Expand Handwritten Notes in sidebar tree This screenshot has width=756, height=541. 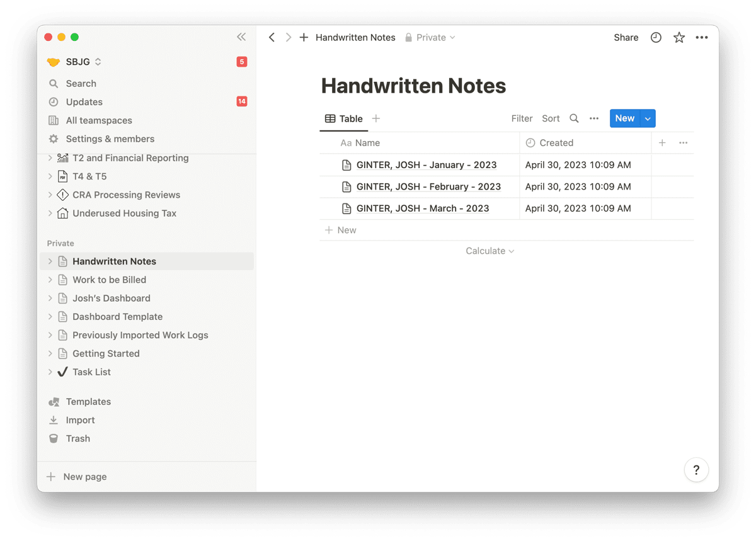click(50, 261)
